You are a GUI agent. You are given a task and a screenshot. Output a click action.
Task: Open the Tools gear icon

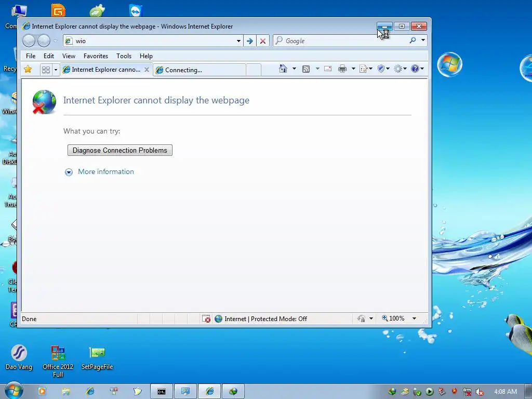pos(398,69)
